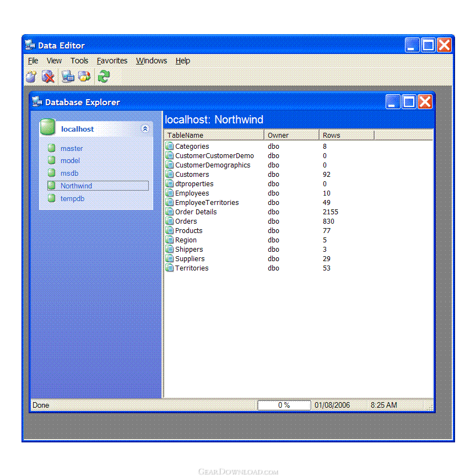Click the CustomerCustomerDemo table icon
476x476 pixels.
169,155
